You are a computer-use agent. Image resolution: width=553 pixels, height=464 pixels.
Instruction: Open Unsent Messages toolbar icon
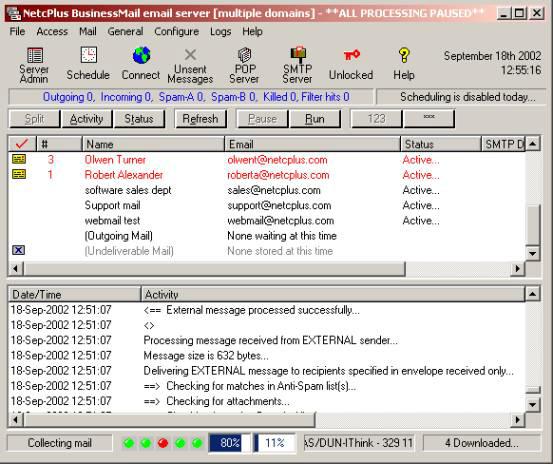[190, 55]
